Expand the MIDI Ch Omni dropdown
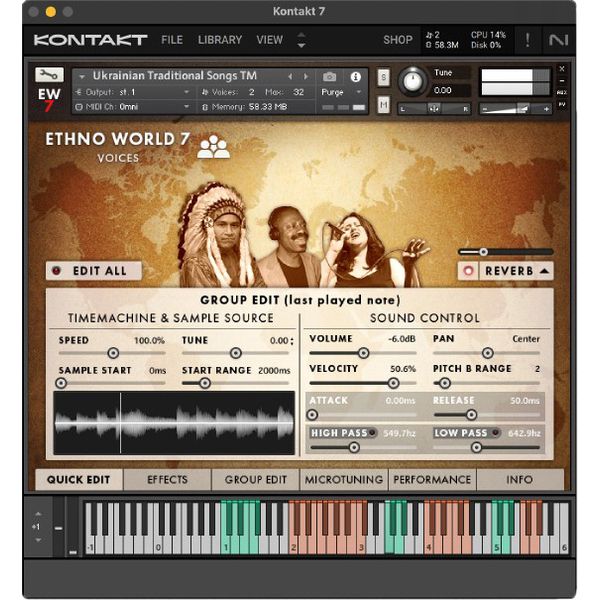Image resolution: width=600 pixels, height=600 pixels. click(186, 106)
